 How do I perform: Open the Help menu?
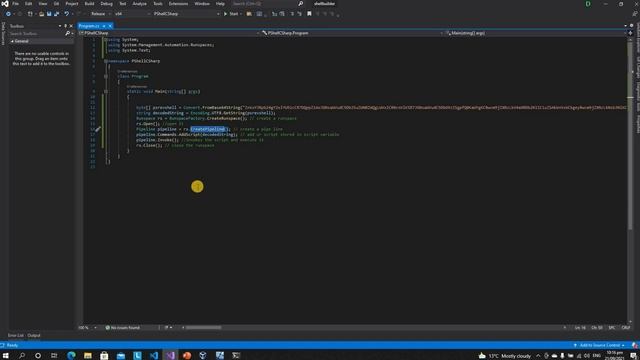[x=220, y=4]
